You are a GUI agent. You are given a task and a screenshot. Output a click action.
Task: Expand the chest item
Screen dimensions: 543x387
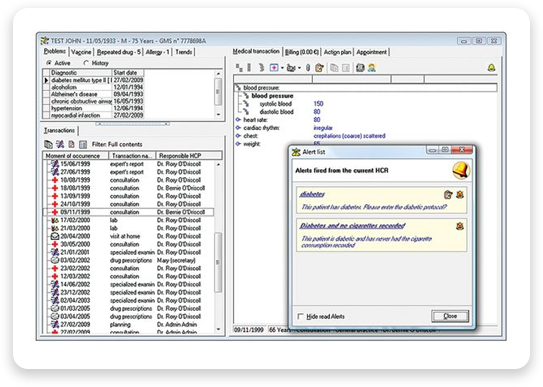238,136
